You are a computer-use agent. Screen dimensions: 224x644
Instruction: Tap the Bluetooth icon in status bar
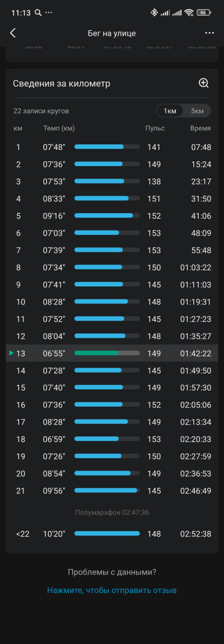[154, 13]
